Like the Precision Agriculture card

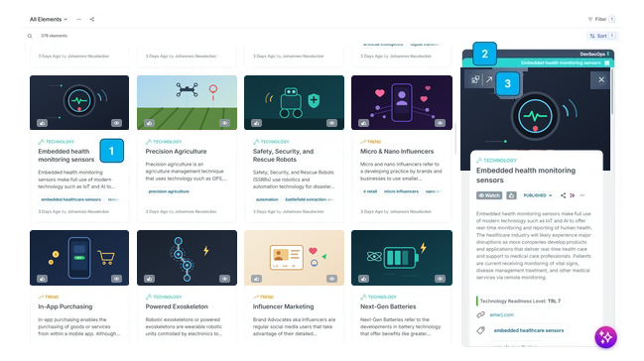[149, 123]
